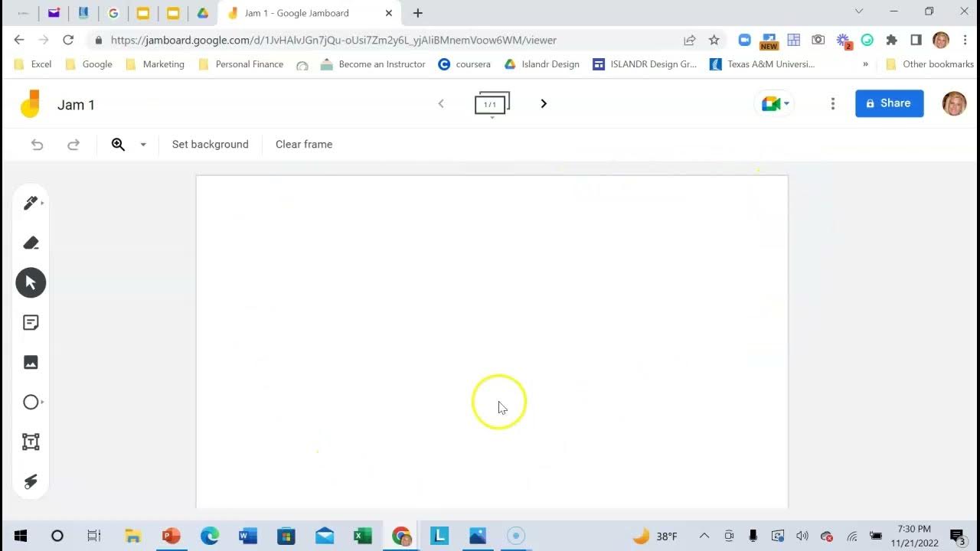Click Clear frame button
980x551 pixels.
[x=304, y=144]
